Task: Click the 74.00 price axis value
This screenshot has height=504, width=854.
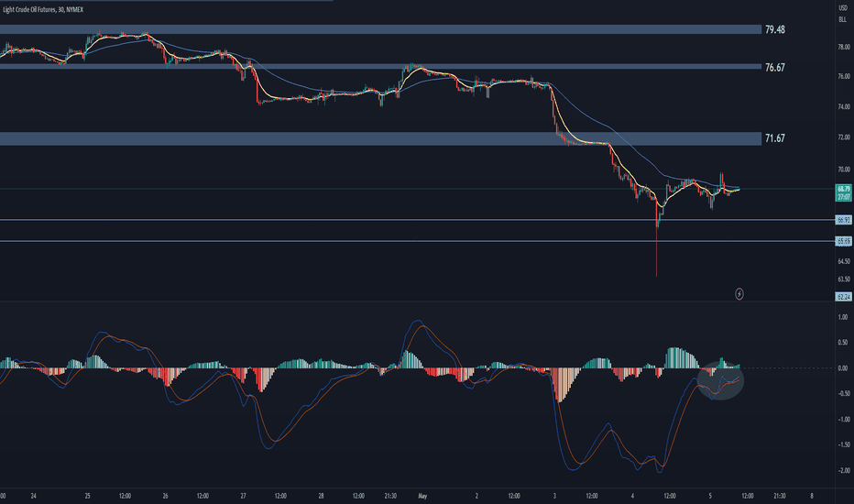Action: (x=843, y=107)
